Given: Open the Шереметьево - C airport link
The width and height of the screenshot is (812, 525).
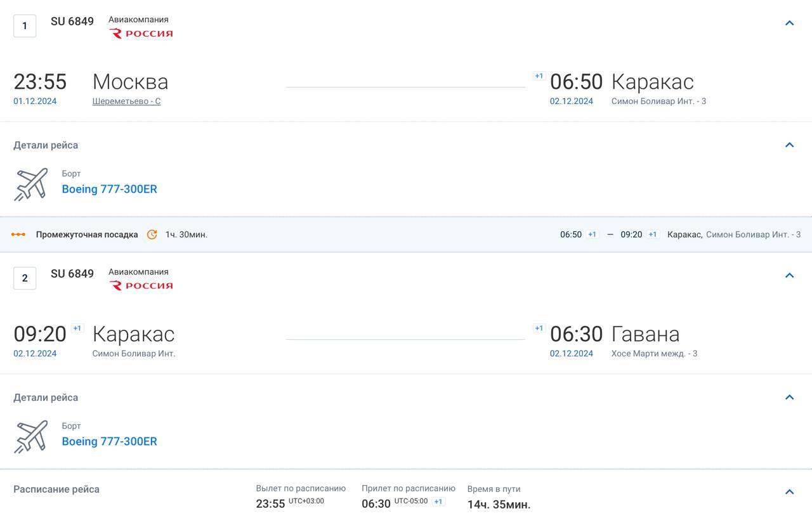Looking at the screenshot, I should (x=126, y=101).
